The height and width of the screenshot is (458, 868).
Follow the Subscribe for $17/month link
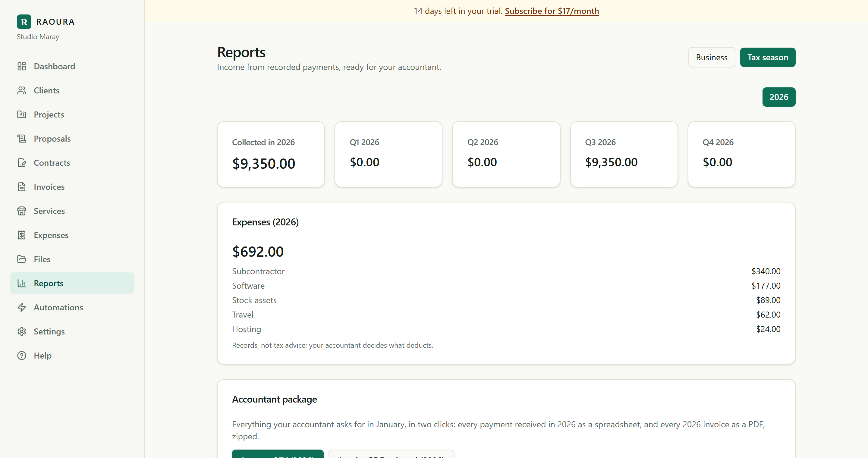coord(552,11)
